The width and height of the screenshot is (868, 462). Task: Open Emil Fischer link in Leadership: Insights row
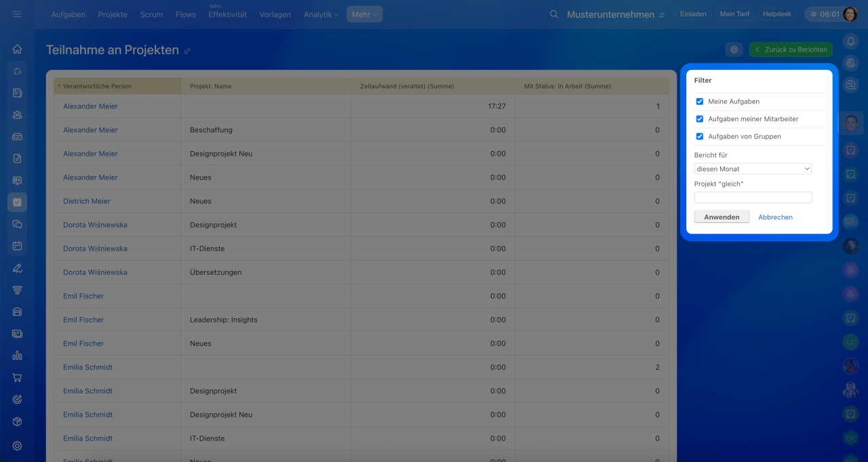point(83,320)
